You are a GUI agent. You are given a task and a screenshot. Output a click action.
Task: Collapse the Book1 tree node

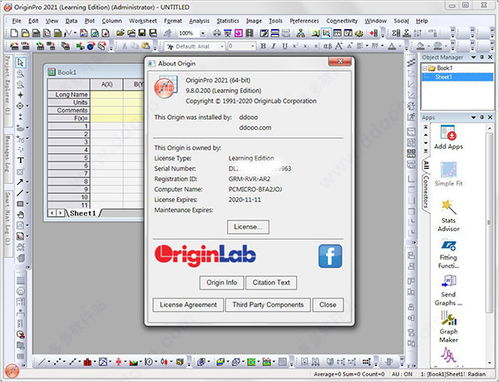(425, 68)
